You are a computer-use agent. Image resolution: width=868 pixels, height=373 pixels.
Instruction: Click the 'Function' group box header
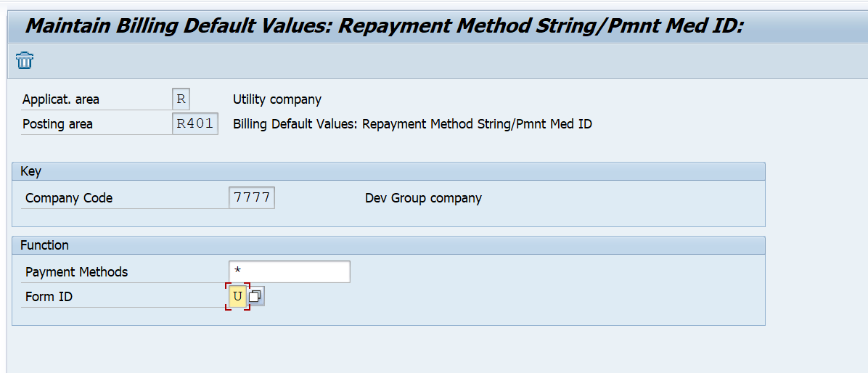(388, 245)
